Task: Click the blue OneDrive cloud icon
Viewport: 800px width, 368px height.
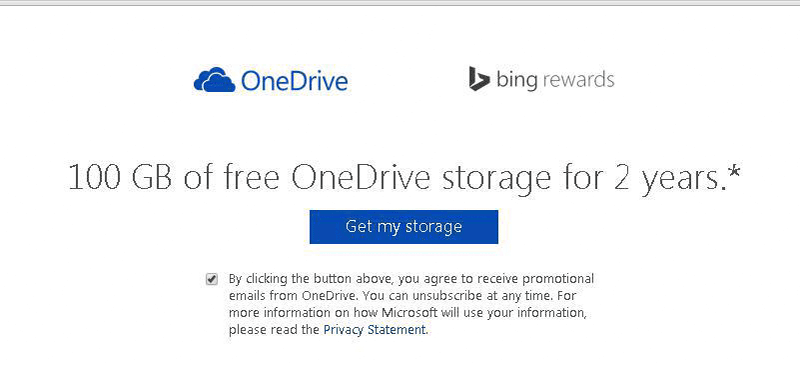Action: coord(214,80)
